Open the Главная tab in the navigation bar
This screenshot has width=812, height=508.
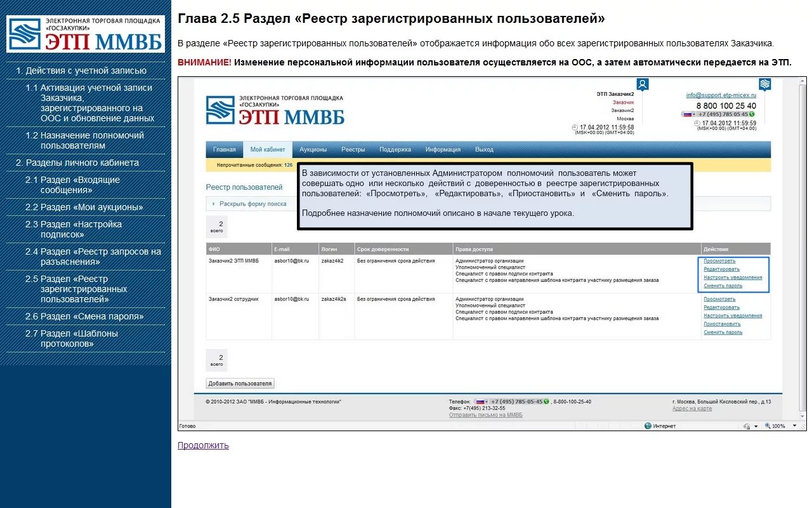pyautogui.click(x=224, y=150)
